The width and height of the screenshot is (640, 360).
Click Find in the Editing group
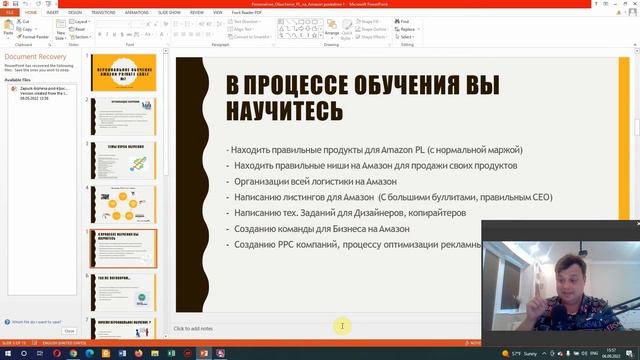click(402, 21)
